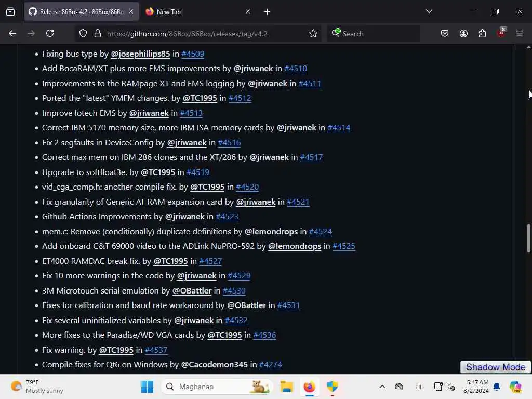
Task: Open pull request #4510
Action: (x=296, y=69)
